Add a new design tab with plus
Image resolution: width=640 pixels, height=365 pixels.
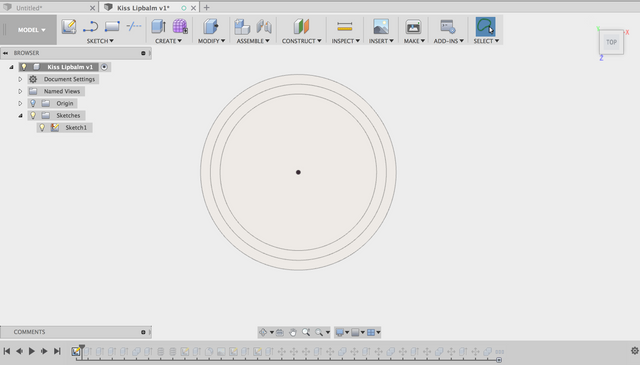tap(207, 7)
